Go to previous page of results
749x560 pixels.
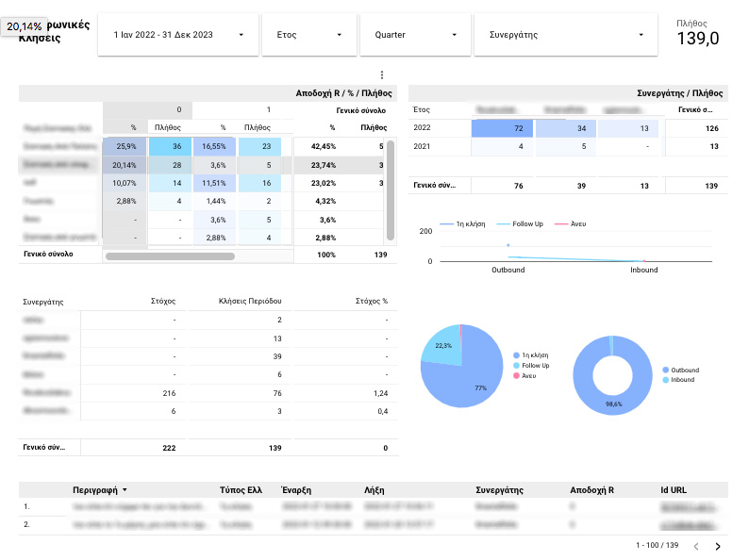(x=696, y=546)
